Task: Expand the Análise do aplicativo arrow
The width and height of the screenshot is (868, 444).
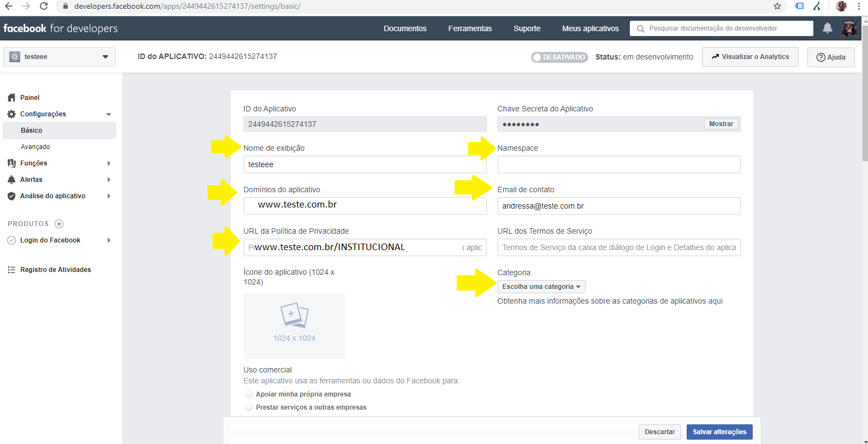Action: tap(109, 196)
